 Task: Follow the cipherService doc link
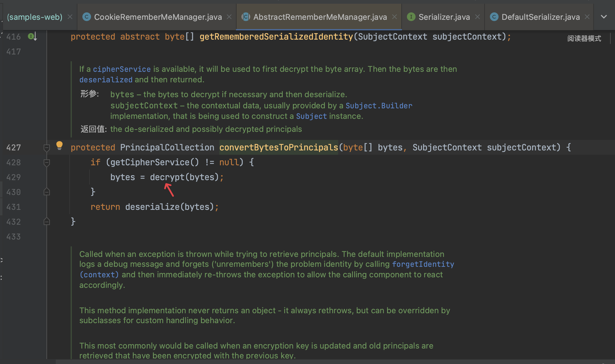(122, 69)
